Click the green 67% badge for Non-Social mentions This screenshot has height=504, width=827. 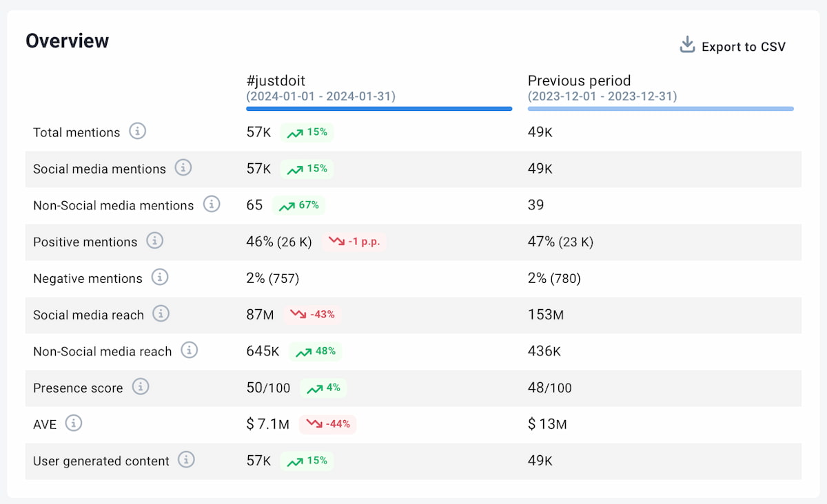[299, 204]
